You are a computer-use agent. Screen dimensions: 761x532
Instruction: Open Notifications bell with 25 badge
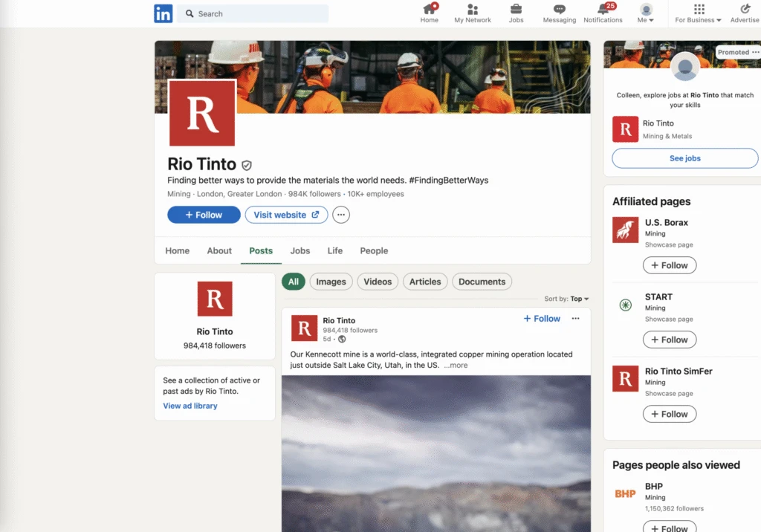[603, 13]
